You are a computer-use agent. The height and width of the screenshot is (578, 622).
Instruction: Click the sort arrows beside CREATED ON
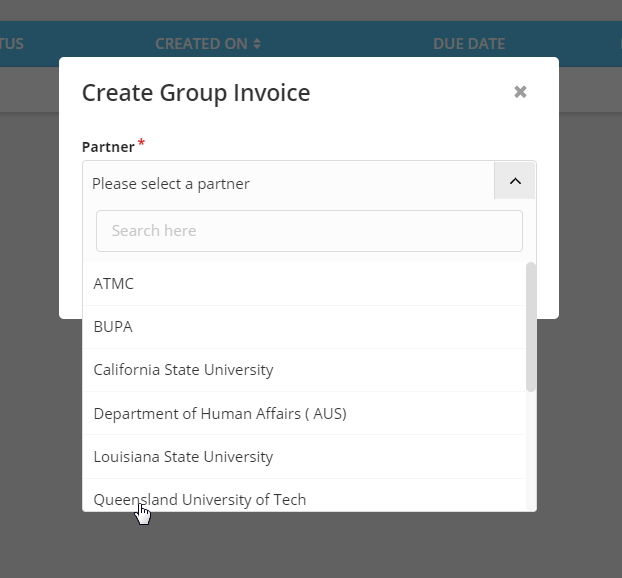click(257, 44)
